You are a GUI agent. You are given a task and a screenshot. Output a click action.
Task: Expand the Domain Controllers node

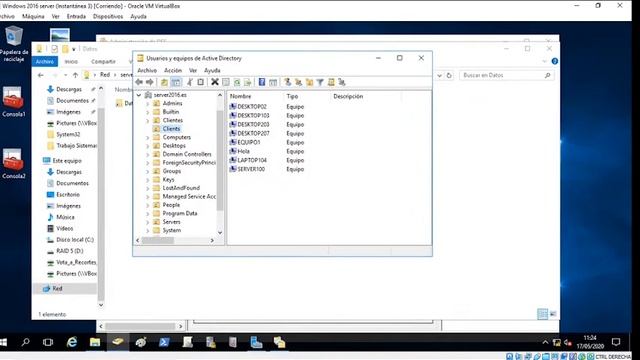147,154
